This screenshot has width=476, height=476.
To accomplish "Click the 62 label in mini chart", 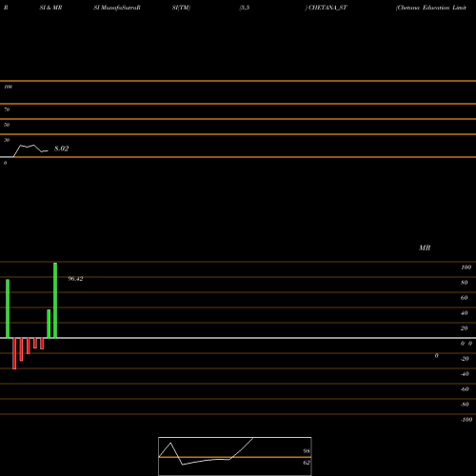I will coord(307,463).
